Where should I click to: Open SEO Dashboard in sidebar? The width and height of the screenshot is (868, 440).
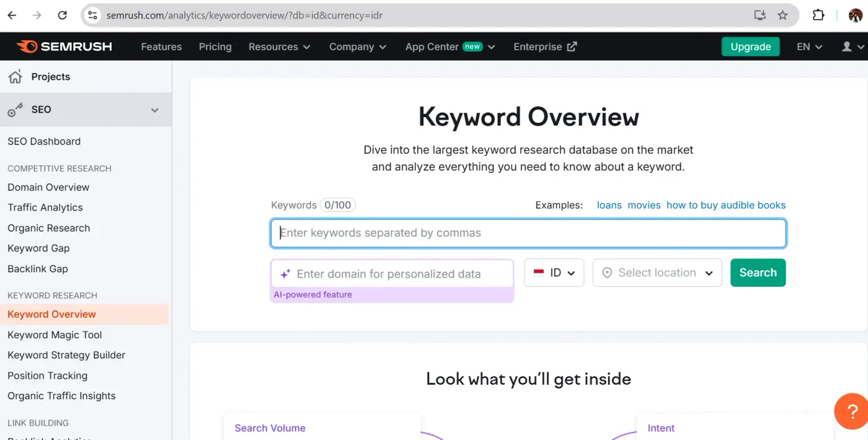[x=44, y=141]
